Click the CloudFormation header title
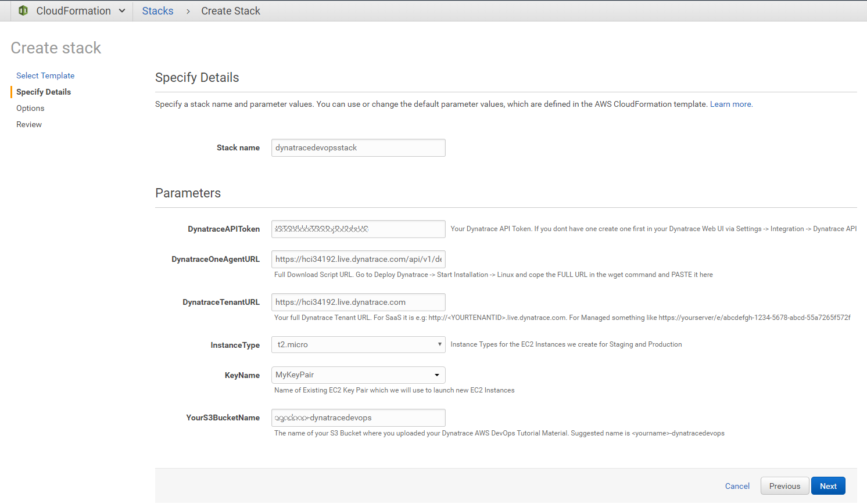Screen dimensions: 867x504 coord(73,10)
